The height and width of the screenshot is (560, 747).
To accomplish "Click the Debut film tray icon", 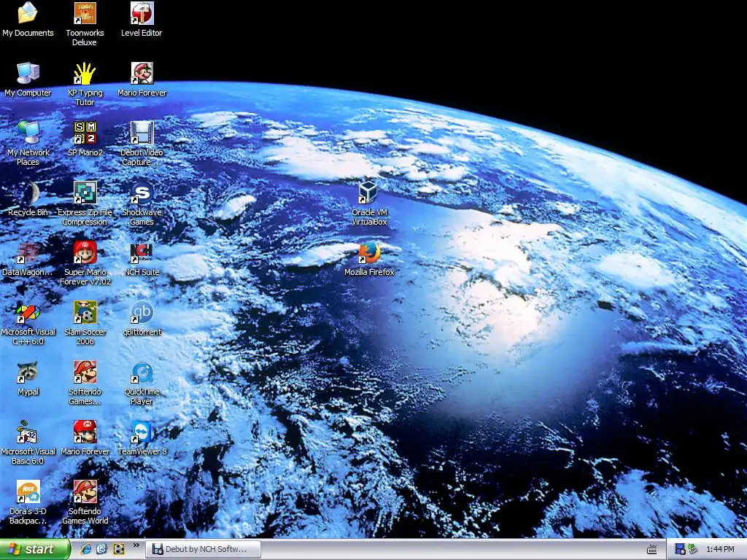I will [x=681, y=549].
